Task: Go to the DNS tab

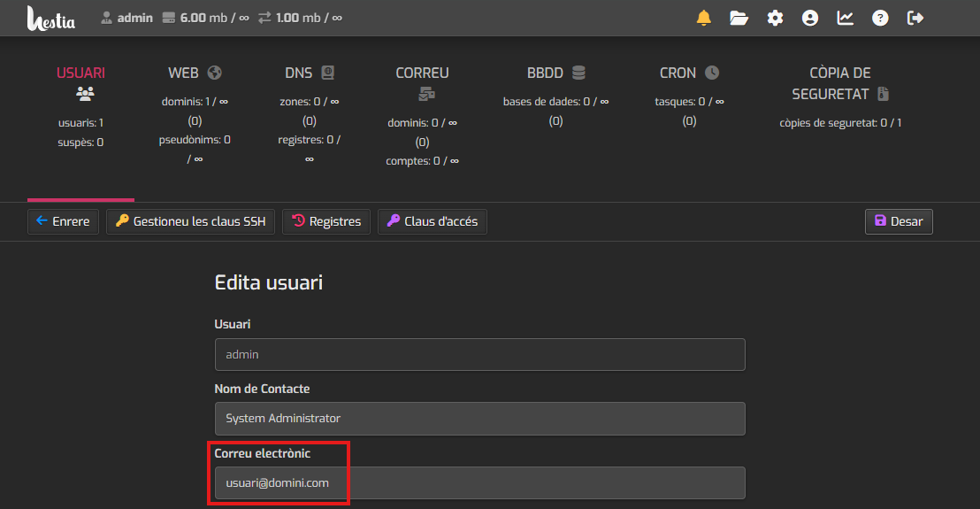Action: click(309, 73)
